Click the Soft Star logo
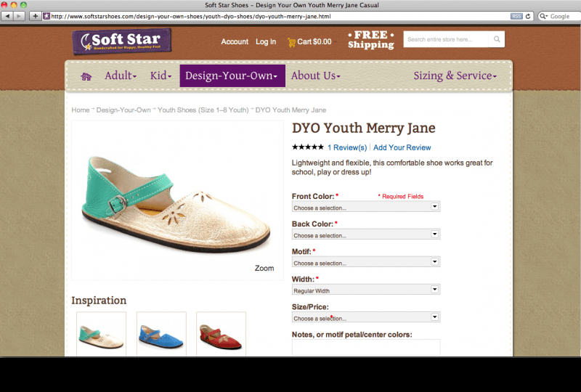 121,41
